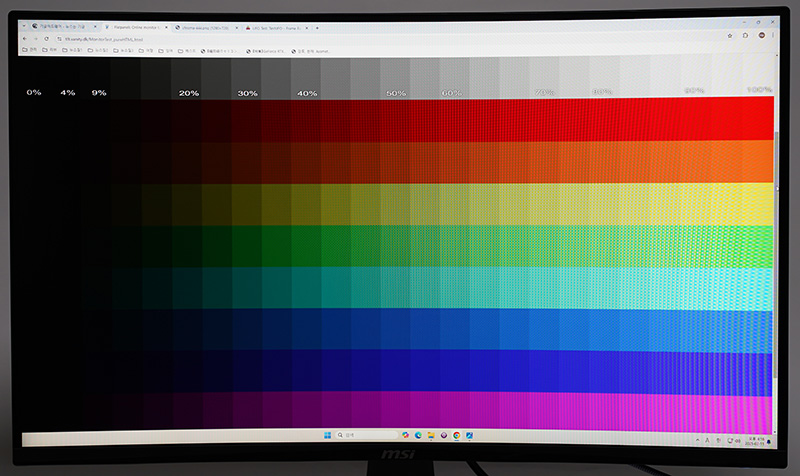The height and width of the screenshot is (476, 800).
Task: Open the tab search dropdown arrow
Action: (x=24, y=26)
